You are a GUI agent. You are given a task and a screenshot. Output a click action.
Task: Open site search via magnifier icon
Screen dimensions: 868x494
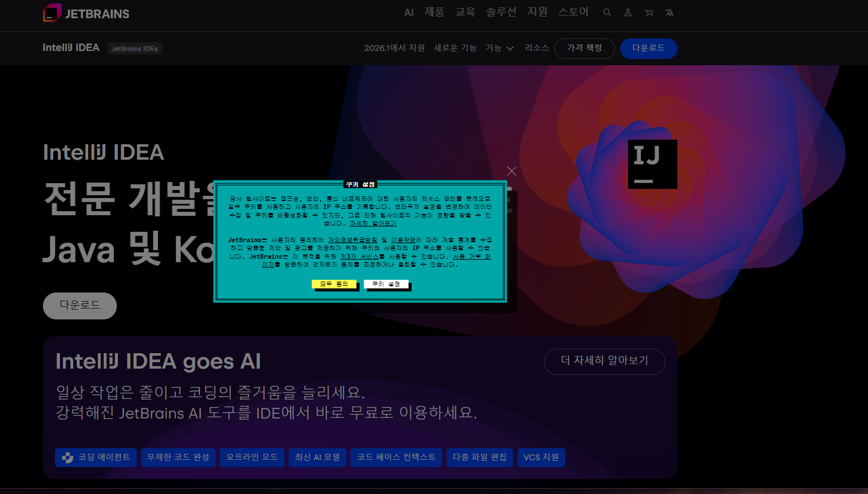tap(607, 12)
